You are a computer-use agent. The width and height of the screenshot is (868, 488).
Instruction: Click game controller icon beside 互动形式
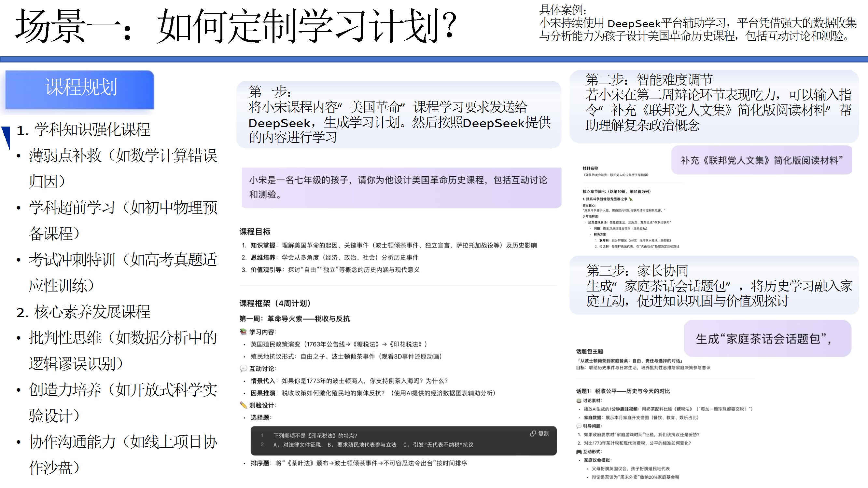tap(579, 452)
